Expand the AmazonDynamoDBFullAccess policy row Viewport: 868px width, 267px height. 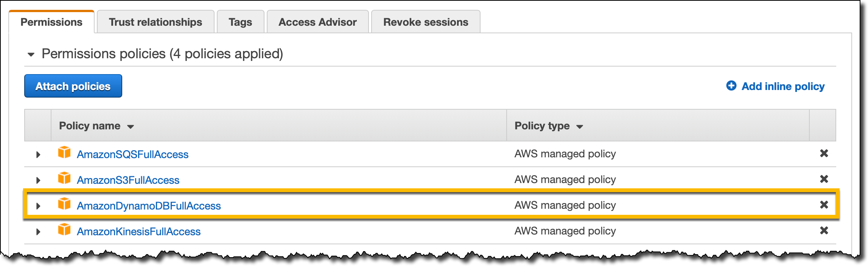[38, 206]
